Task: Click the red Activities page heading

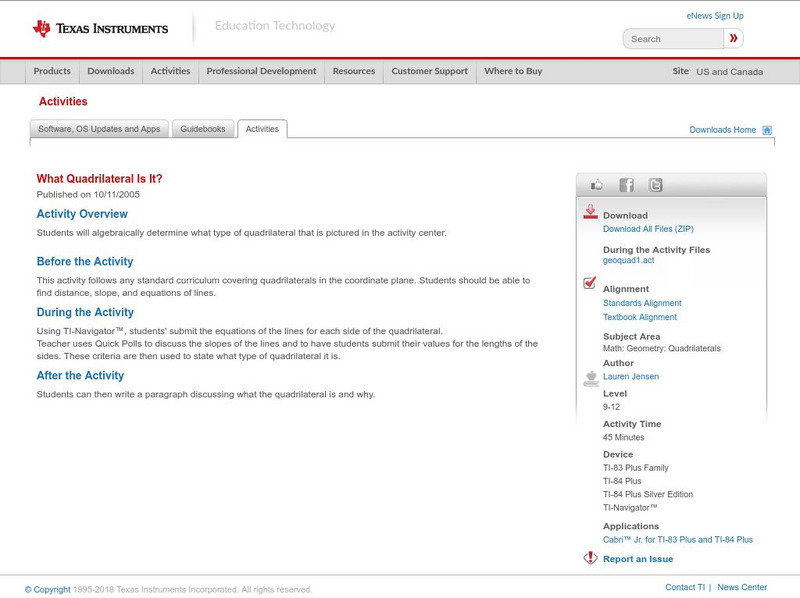Action: tap(63, 102)
